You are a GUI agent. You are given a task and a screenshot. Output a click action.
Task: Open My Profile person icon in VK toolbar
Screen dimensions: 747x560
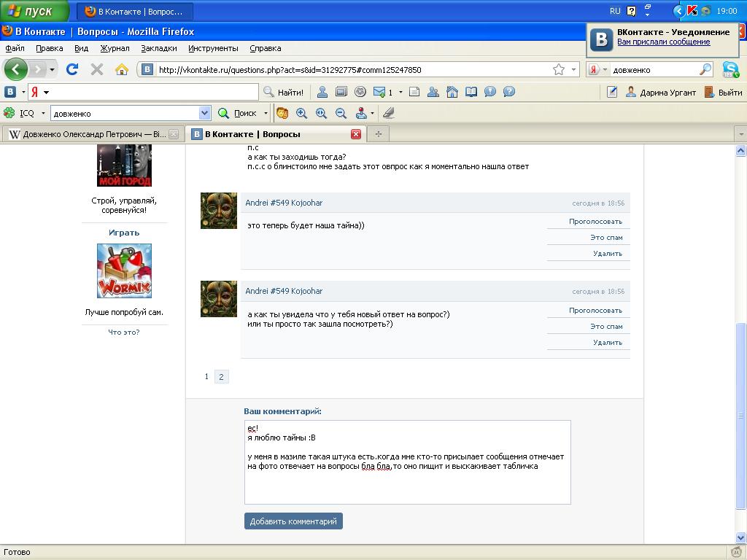tap(322, 92)
